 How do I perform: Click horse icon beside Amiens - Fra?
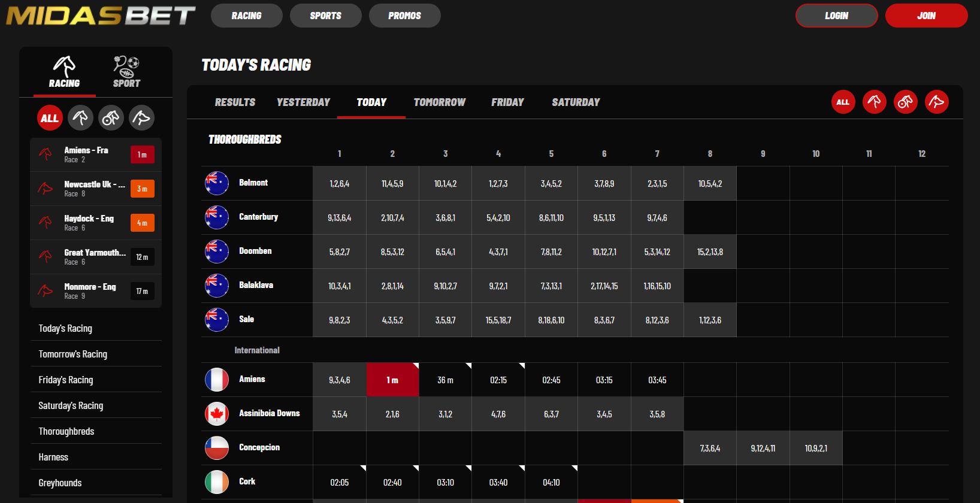coord(46,154)
